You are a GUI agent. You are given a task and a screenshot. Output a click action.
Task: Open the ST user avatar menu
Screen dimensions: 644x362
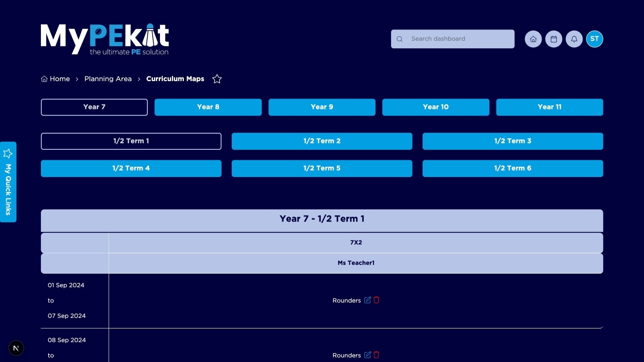click(594, 39)
